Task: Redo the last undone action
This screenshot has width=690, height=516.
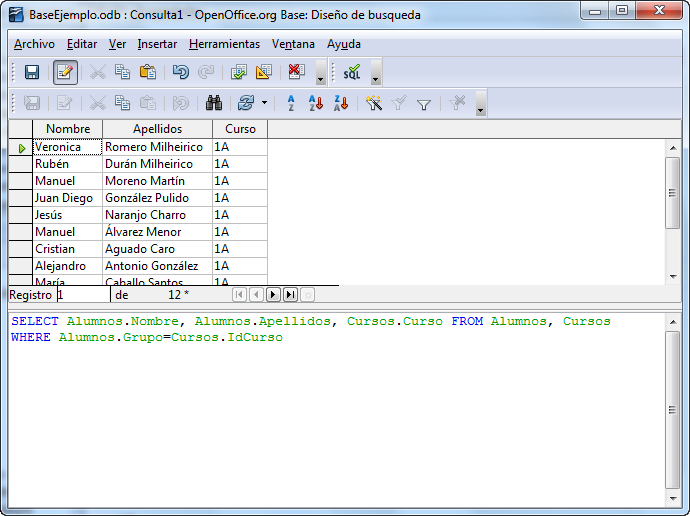Action: (x=206, y=72)
